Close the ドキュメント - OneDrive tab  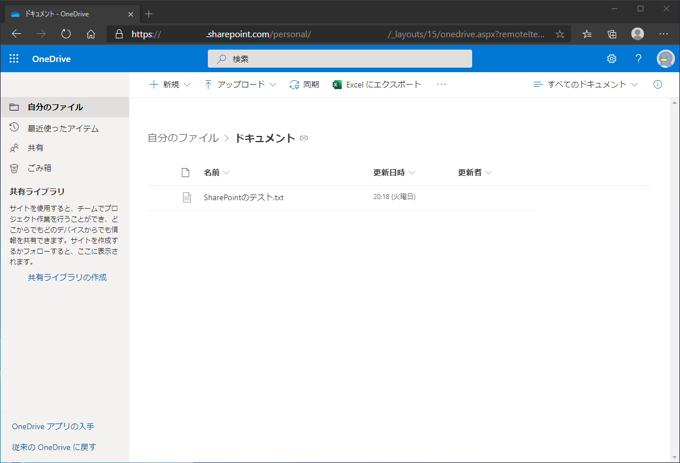coord(131,14)
